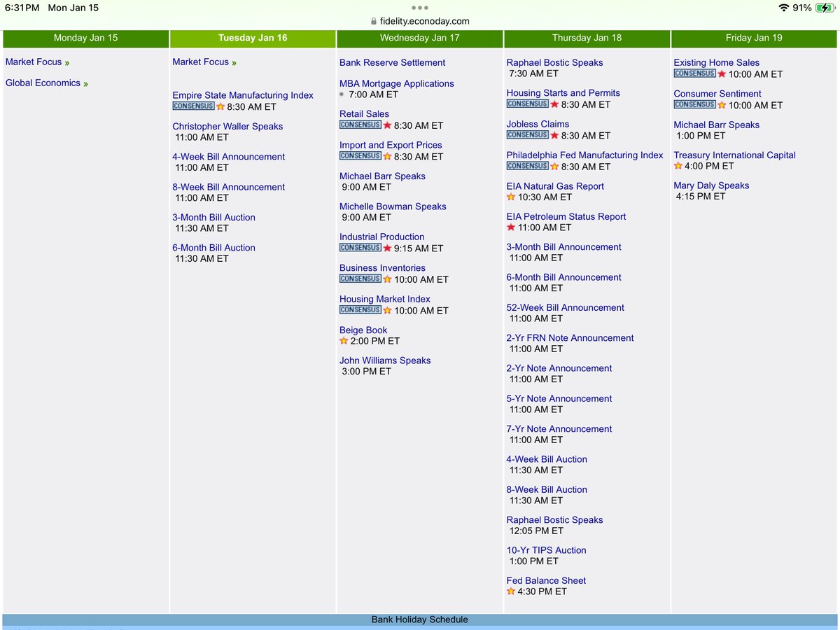This screenshot has height=630, width=840.
Task: Click gold star for Fed Balance Sheet
Action: [x=511, y=591]
